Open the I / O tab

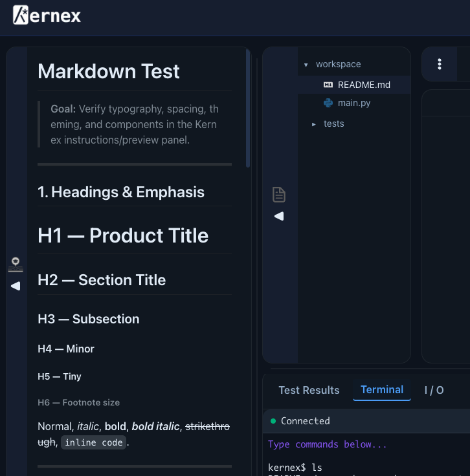click(434, 390)
